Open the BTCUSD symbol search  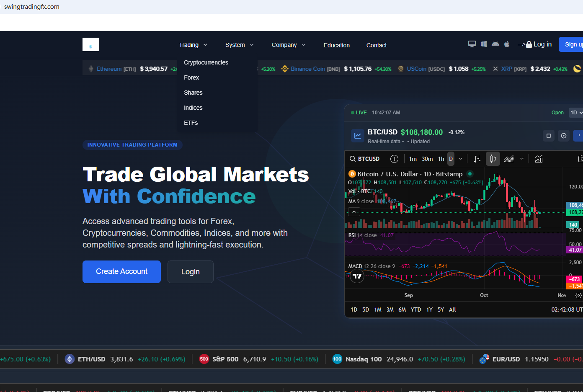(365, 159)
